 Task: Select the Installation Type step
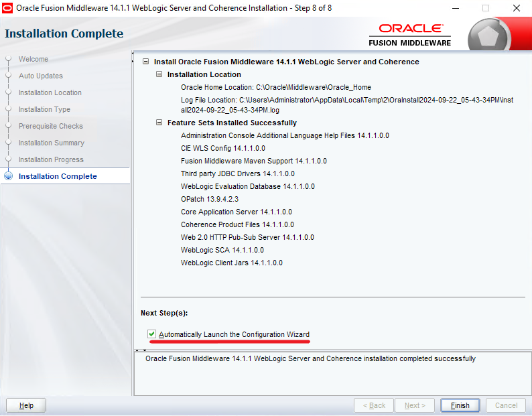pos(44,109)
